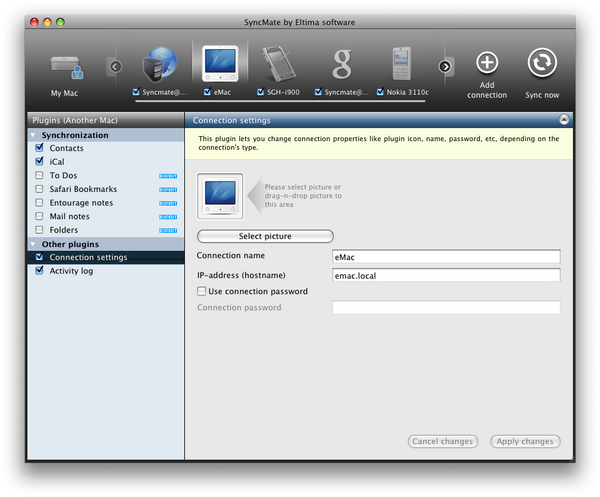The image size is (600, 497).
Task: Click the Add connection plus icon
Action: 487,62
